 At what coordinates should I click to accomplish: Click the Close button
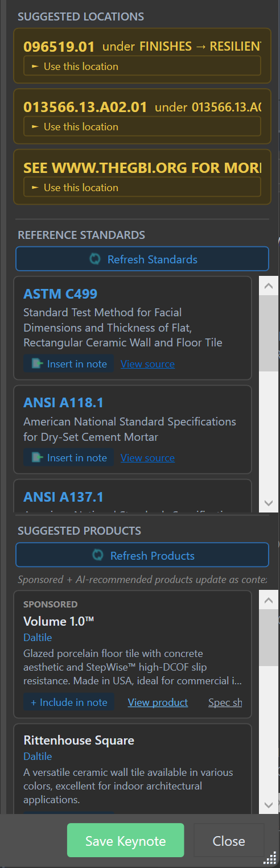pyautogui.click(x=229, y=840)
